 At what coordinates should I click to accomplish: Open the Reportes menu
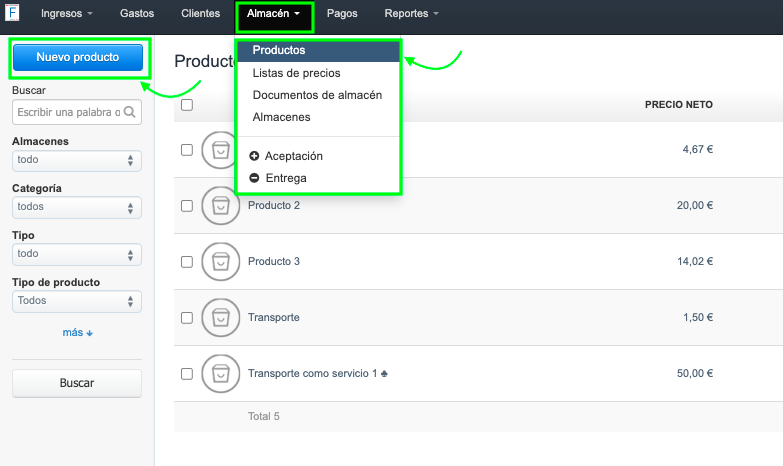click(411, 14)
